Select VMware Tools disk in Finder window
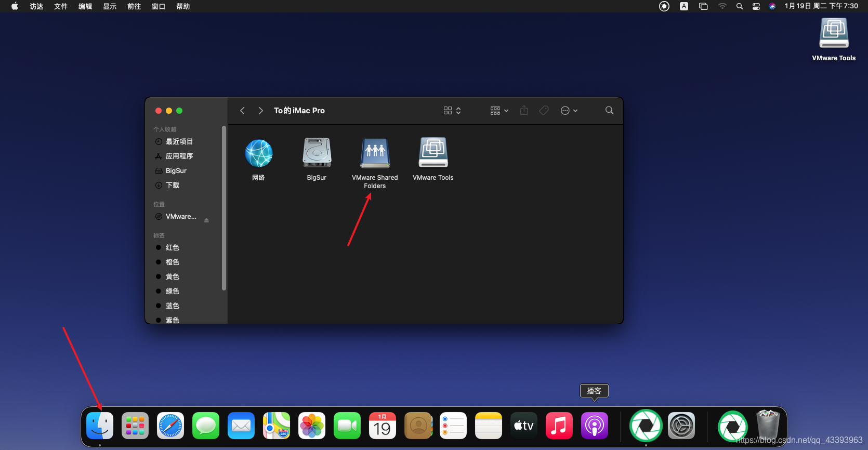 tap(433, 152)
